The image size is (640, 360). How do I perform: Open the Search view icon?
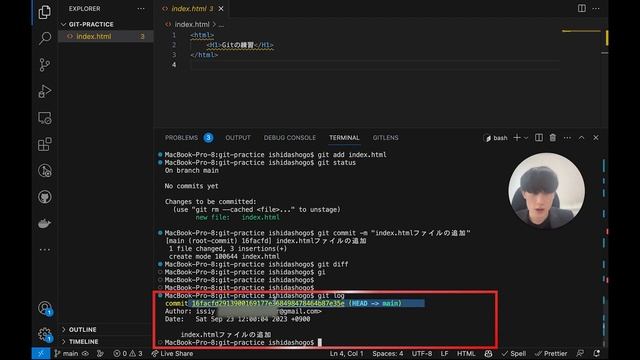point(44,38)
